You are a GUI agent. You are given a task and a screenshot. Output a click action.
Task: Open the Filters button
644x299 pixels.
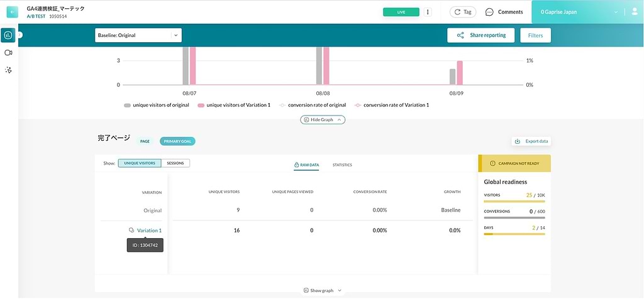[x=535, y=36]
